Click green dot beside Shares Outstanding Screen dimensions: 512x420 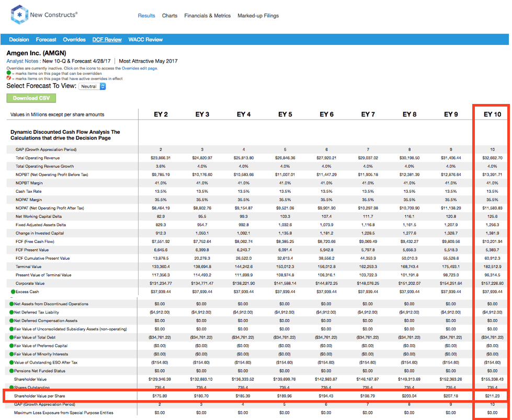coord(12,388)
